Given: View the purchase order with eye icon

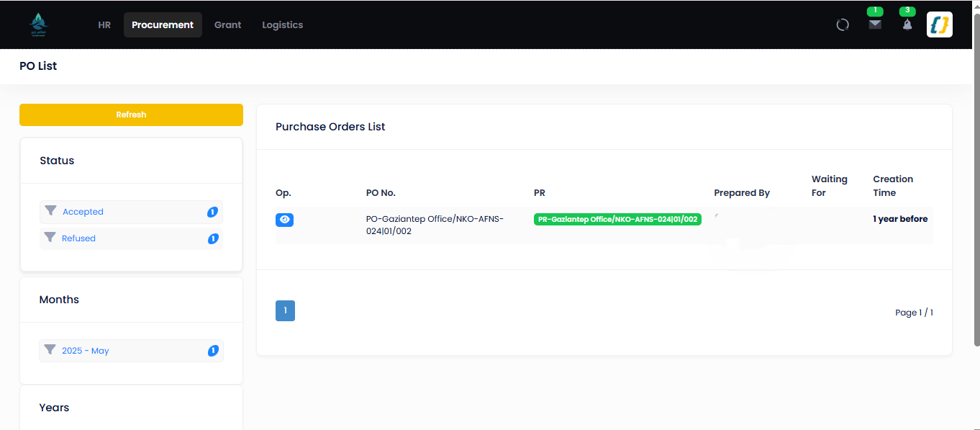Looking at the screenshot, I should tap(284, 220).
